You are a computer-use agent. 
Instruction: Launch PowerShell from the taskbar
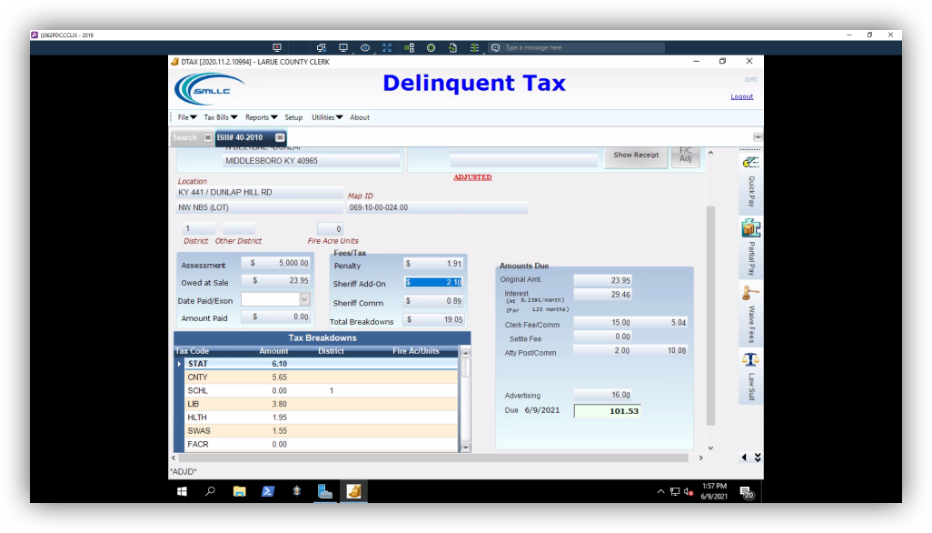tap(268, 491)
